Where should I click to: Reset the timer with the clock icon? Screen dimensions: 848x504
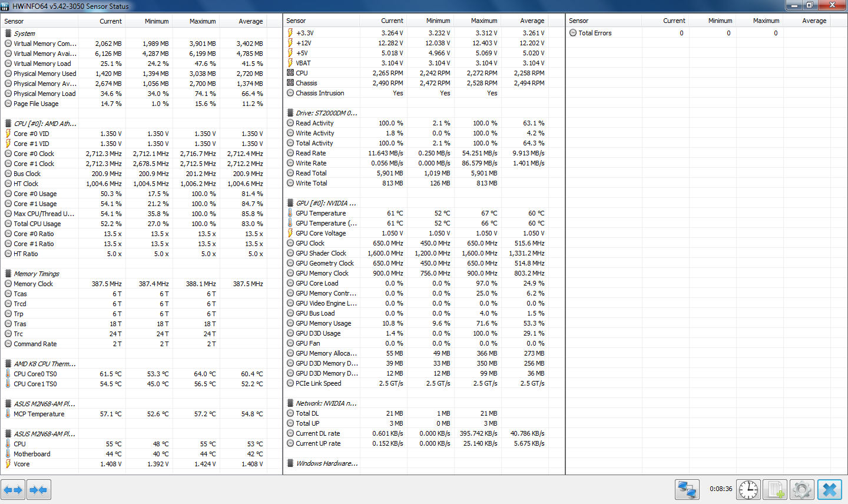click(748, 489)
